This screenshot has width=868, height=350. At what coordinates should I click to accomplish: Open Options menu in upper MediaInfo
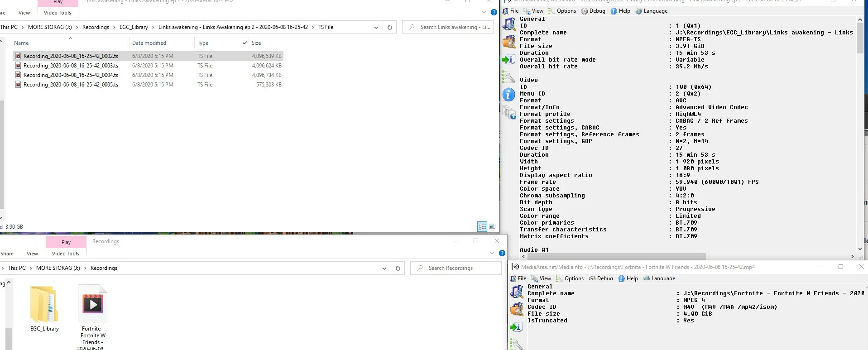point(562,11)
